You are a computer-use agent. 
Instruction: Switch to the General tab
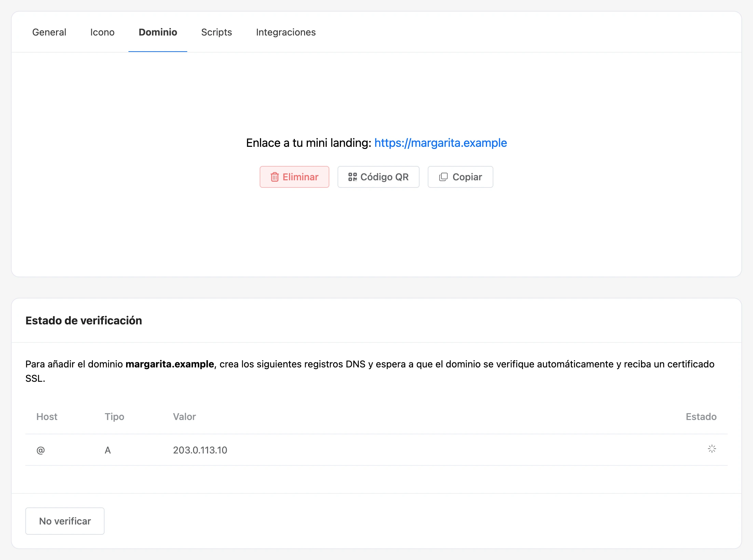[49, 32]
